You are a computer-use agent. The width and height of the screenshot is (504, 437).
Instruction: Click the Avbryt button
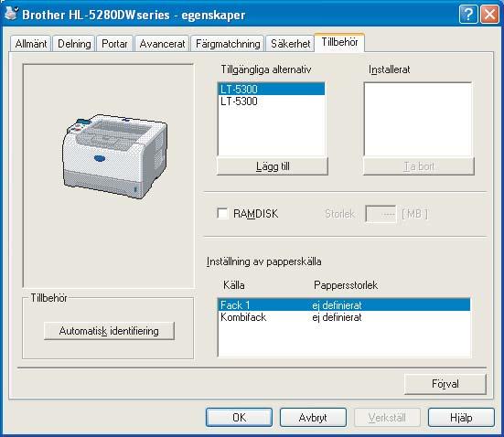tap(313, 418)
